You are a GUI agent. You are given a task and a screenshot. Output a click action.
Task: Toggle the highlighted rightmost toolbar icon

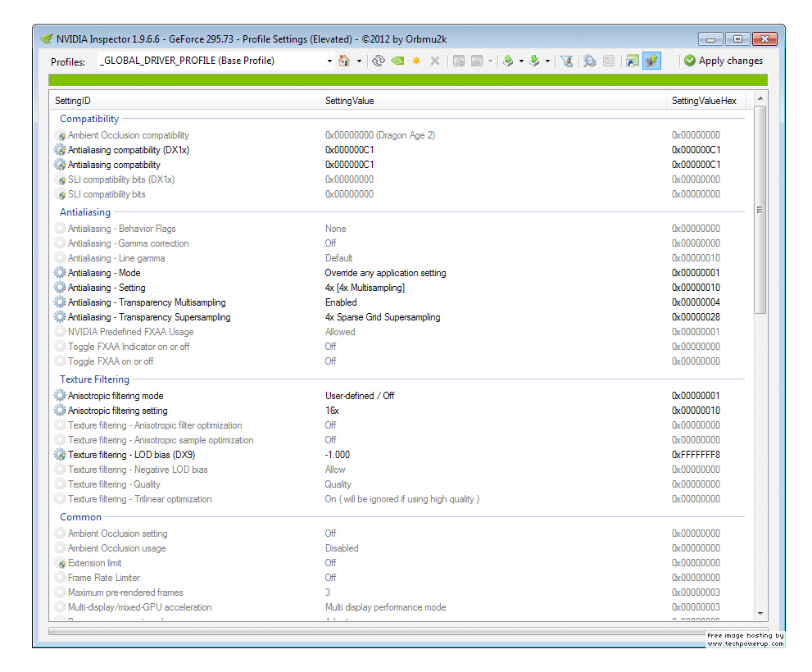(651, 61)
